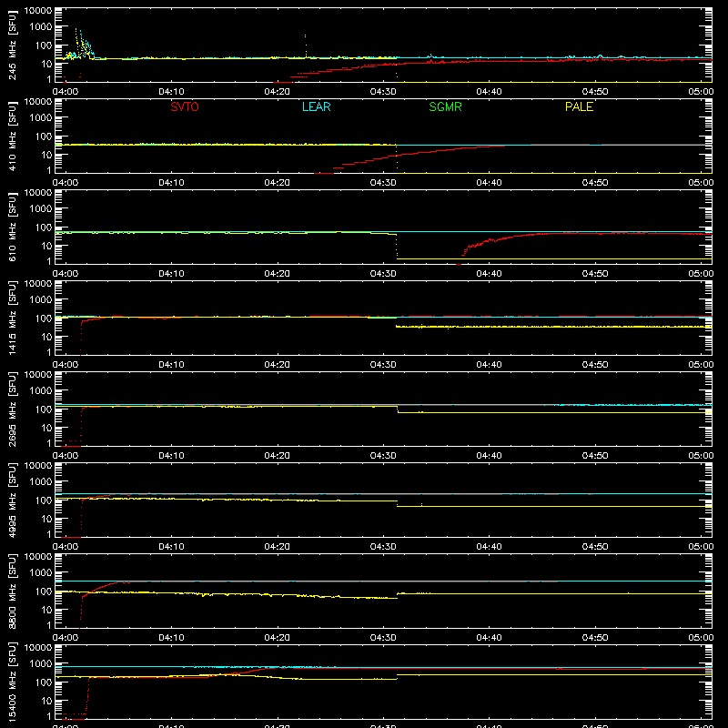The width and height of the screenshot is (728, 728).
Task: Click the cyan LEAR legend label
Action: tap(316, 106)
